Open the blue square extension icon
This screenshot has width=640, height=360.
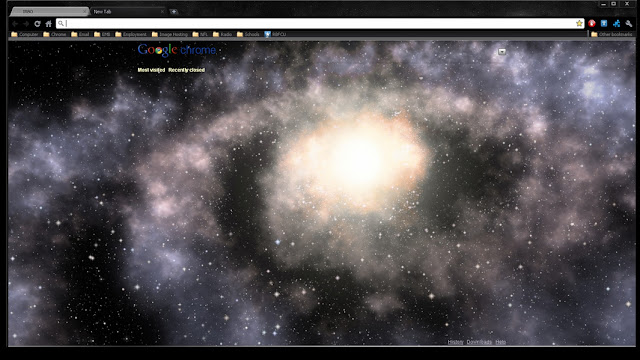point(604,23)
